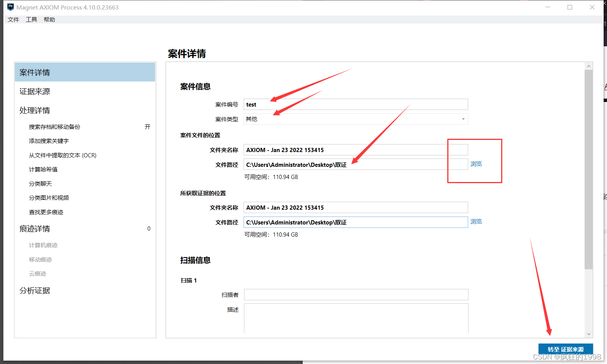Open 分类聊天 option
The width and height of the screenshot is (607, 364).
click(x=40, y=184)
